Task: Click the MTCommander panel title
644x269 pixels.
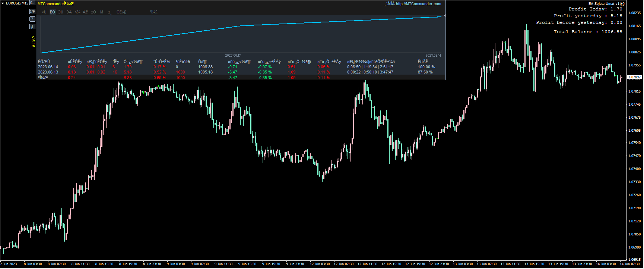Action: pyautogui.click(x=55, y=4)
